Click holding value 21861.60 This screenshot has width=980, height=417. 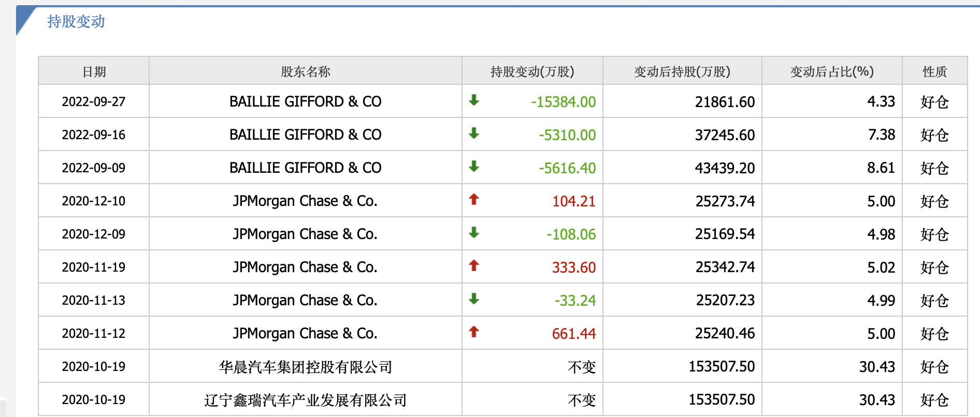point(725,102)
